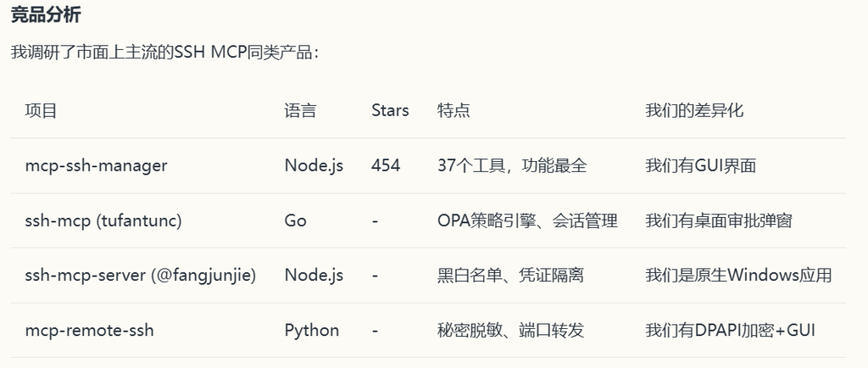Click the cell '我们有DPAPI加密+GUI'
The height and width of the screenshot is (368, 868).
tap(730, 331)
